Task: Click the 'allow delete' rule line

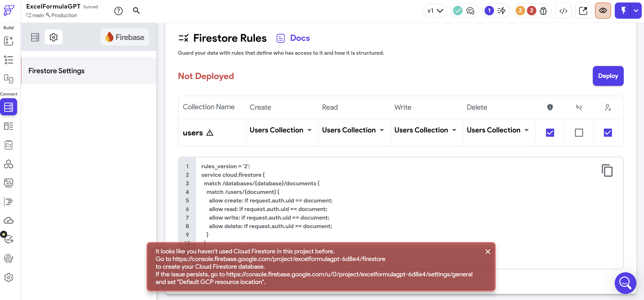Action: [270, 226]
